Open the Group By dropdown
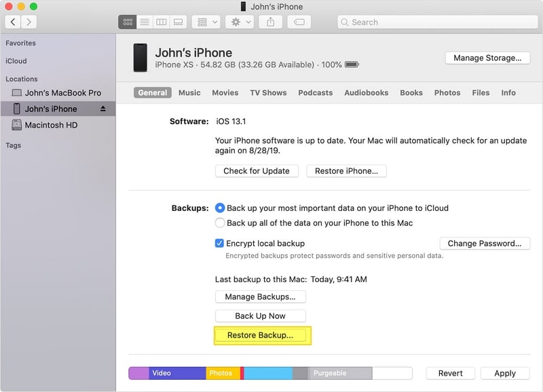This screenshot has height=392, width=543. [x=206, y=21]
